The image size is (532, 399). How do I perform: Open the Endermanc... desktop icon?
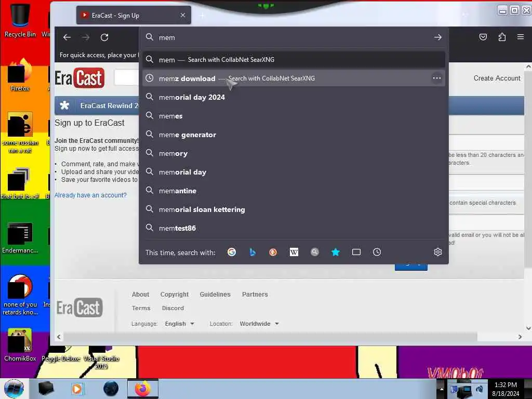20,237
